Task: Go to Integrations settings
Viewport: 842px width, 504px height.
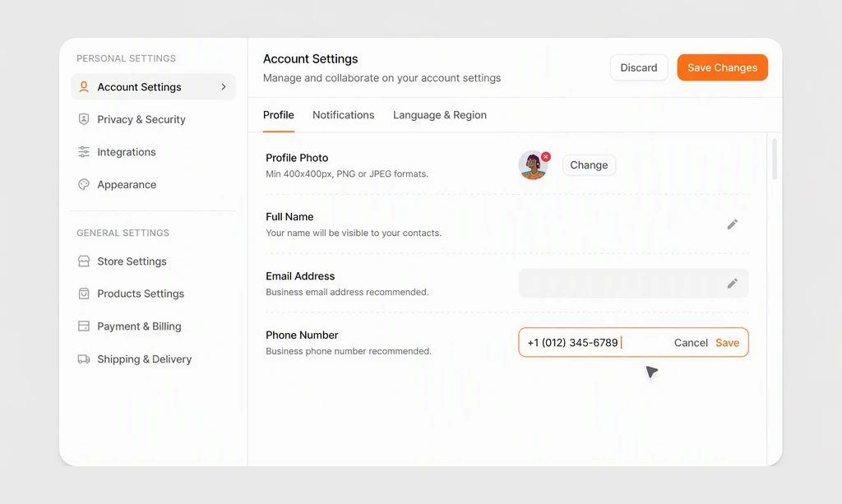Action: [x=153, y=152]
